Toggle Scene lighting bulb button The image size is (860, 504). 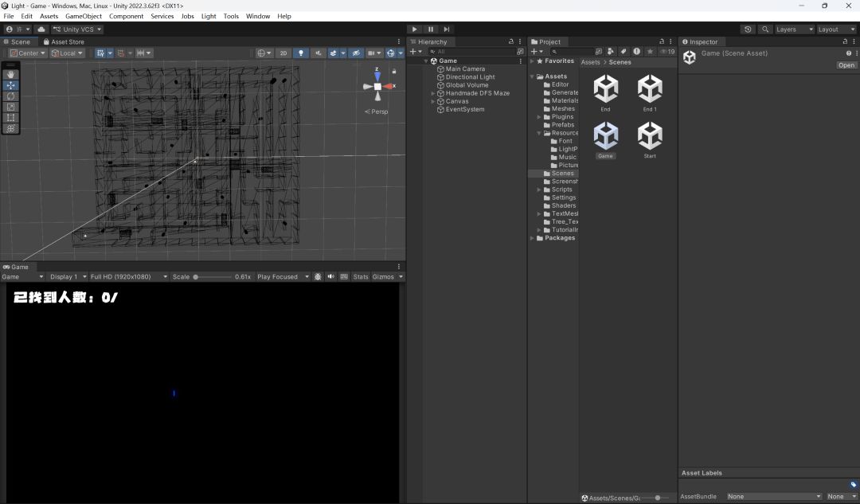coord(300,53)
